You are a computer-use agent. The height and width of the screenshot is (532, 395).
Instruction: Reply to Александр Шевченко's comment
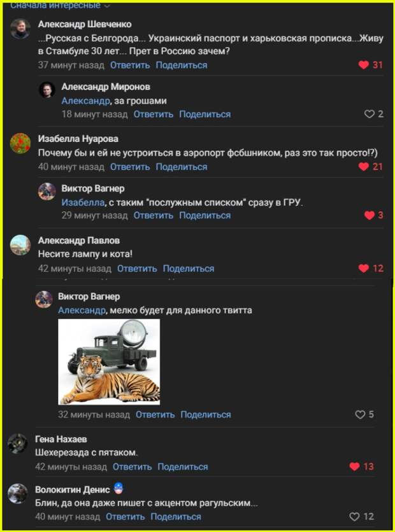(130, 65)
